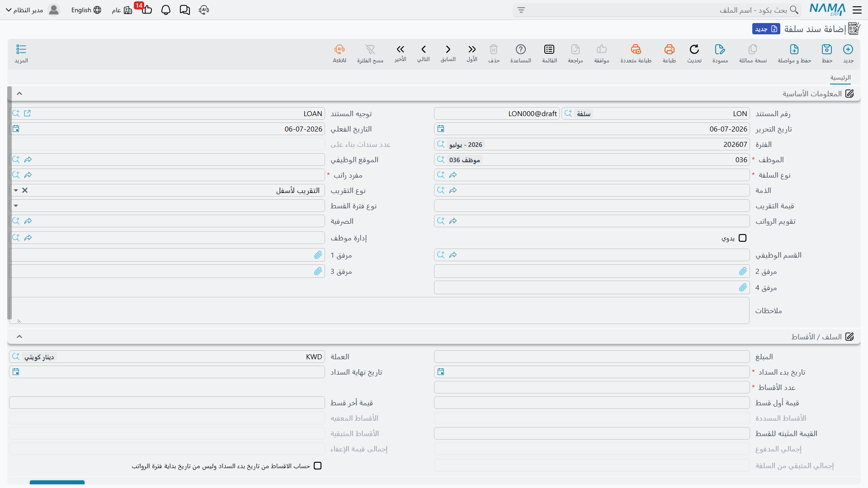
Task: Open calendar picker for تاريخ التحرير
Action: 441,129
